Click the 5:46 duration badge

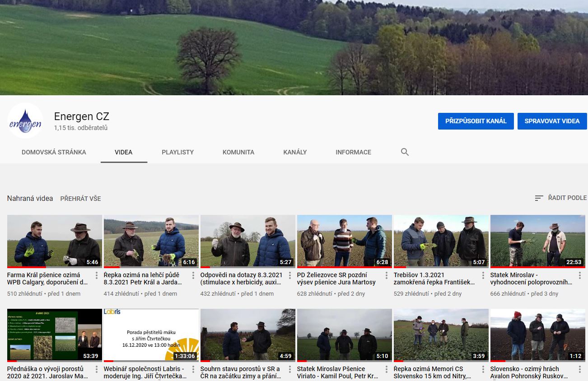pos(92,262)
